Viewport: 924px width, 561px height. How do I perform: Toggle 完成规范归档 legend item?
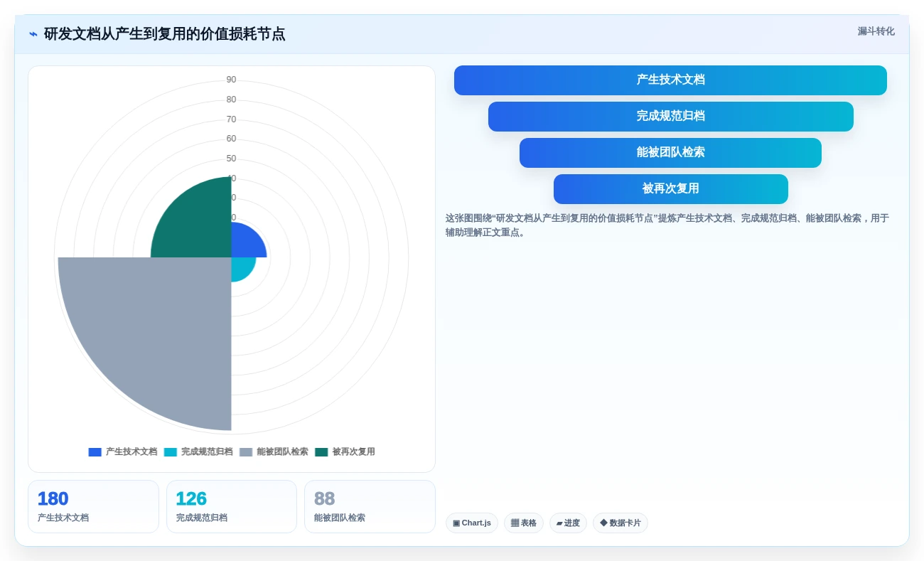(198, 452)
